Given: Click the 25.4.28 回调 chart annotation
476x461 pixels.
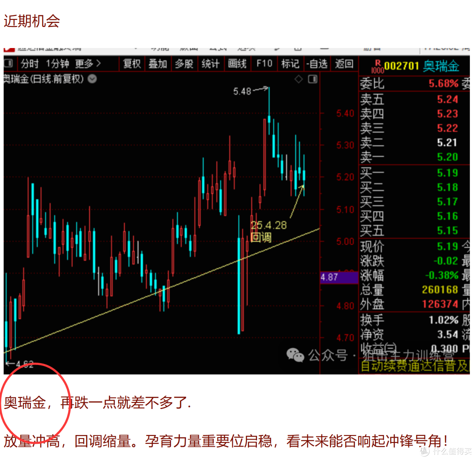Looking at the screenshot, I should (268, 231).
